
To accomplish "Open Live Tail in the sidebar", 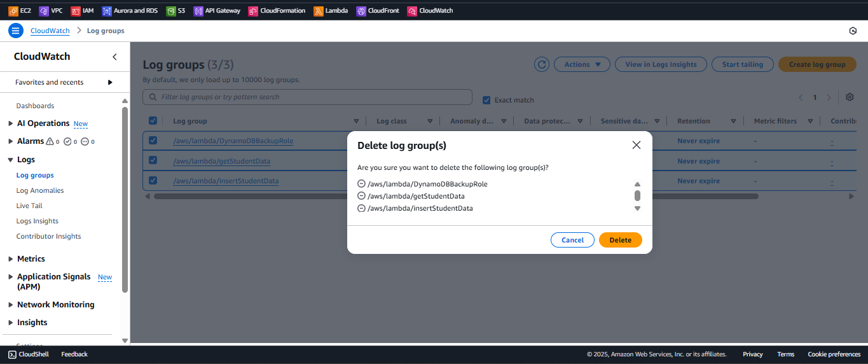I will click(x=29, y=206).
